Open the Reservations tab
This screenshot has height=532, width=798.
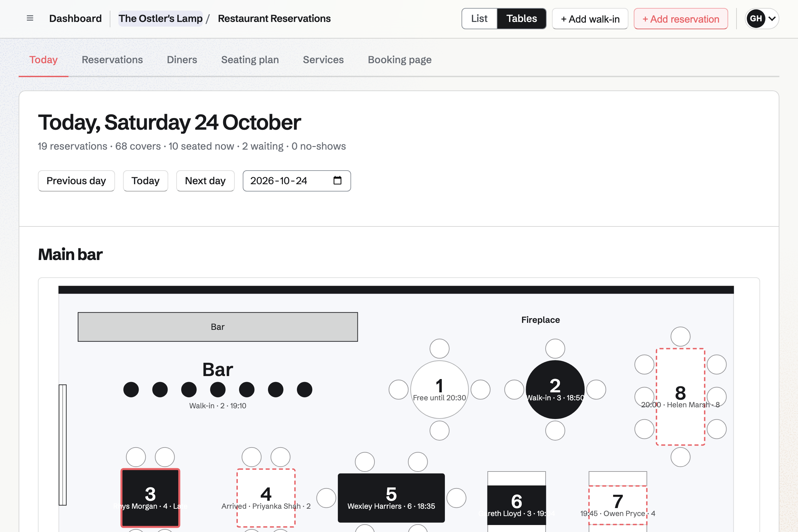click(x=112, y=60)
